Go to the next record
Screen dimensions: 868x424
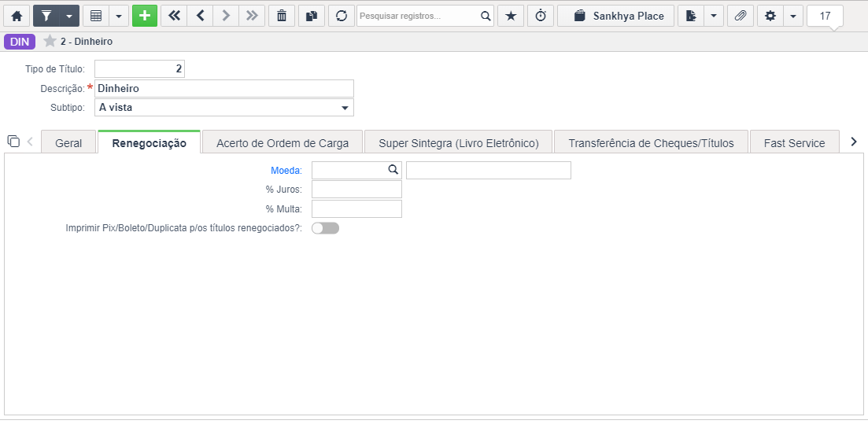226,16
